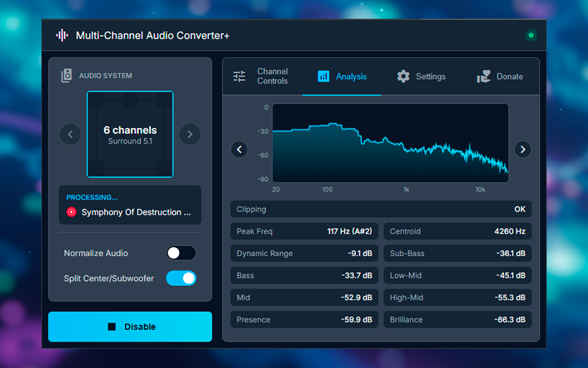Click the Donate hand heart icon
Image resolution: width=588 pixels, height=368 pixels.
pyautogui.click(x=483, y=76)
